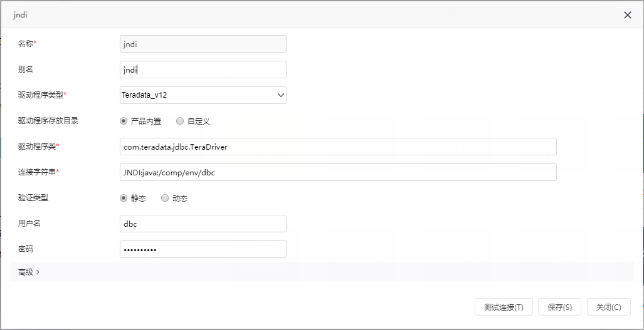Close the jndi dialog with the X icon
Screen dimensions: 644x330
(627, 15)
